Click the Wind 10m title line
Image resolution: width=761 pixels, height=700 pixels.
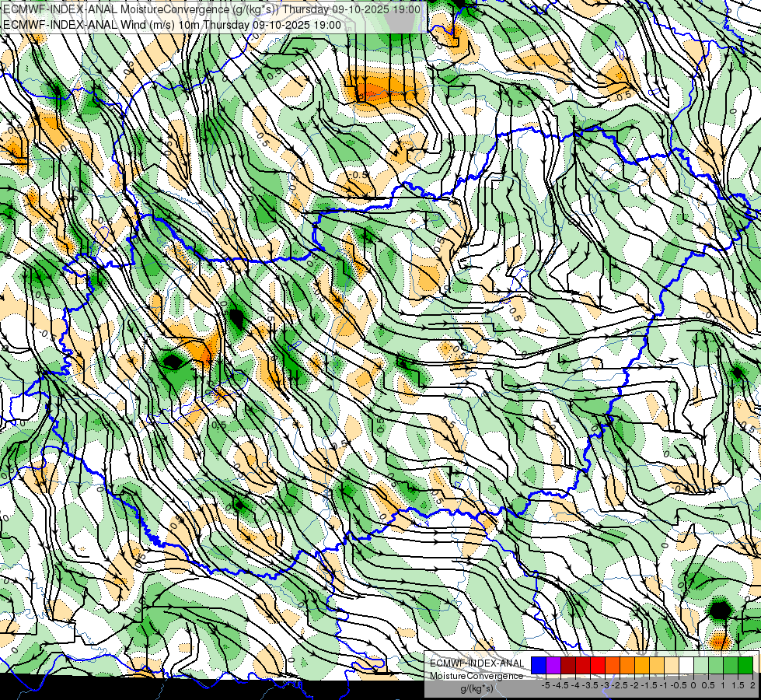173,25
